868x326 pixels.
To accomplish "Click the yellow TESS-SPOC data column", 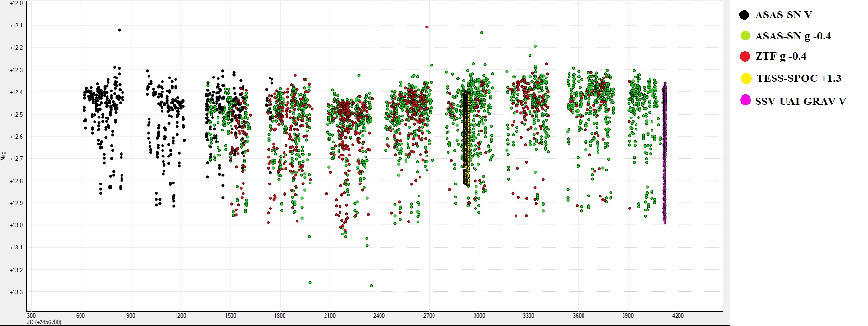I will click(x=467, y=140).
